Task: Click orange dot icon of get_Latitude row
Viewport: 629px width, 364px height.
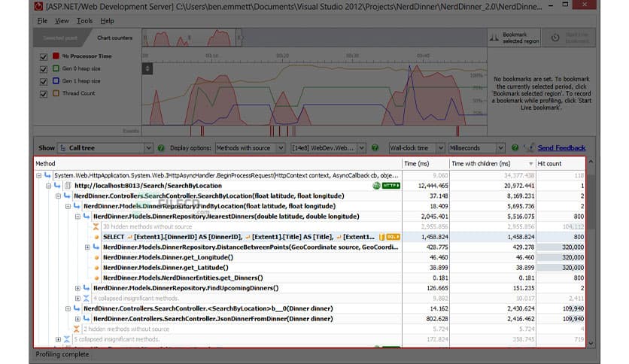Action: (x=96, y=268)
